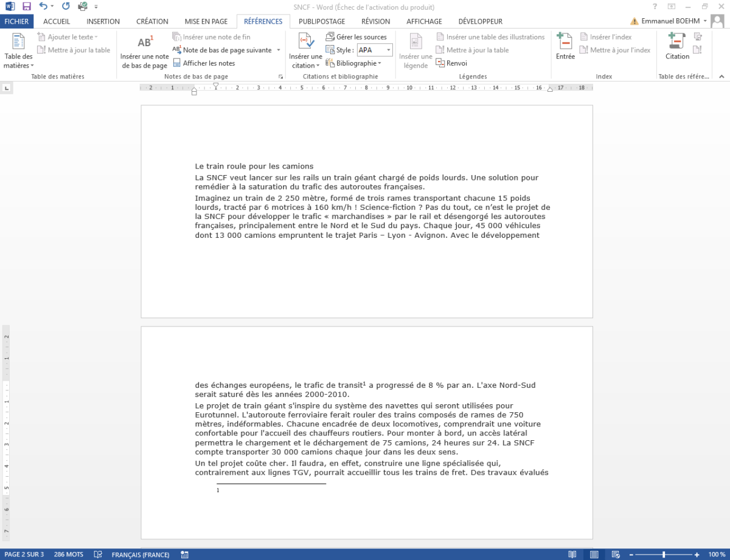This screenshot has width=730, height=560.
Task: Click Insérer une table des illustrations
Action: [490, 37]
